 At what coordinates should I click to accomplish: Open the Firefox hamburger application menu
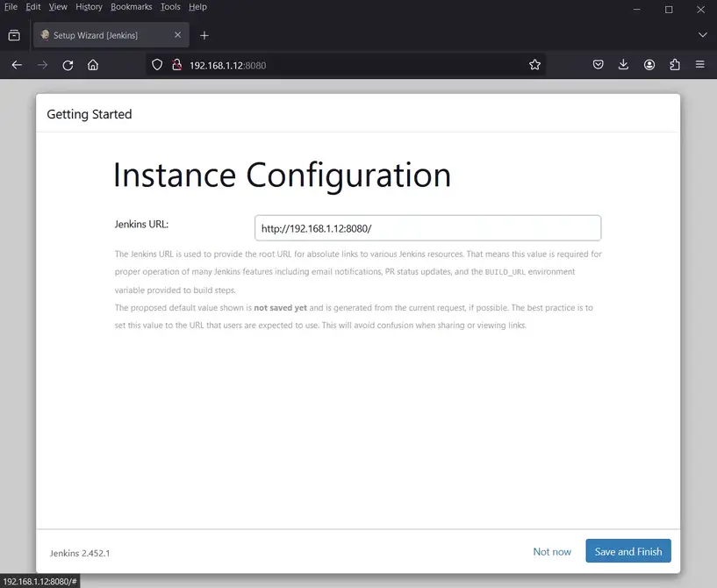700,65
